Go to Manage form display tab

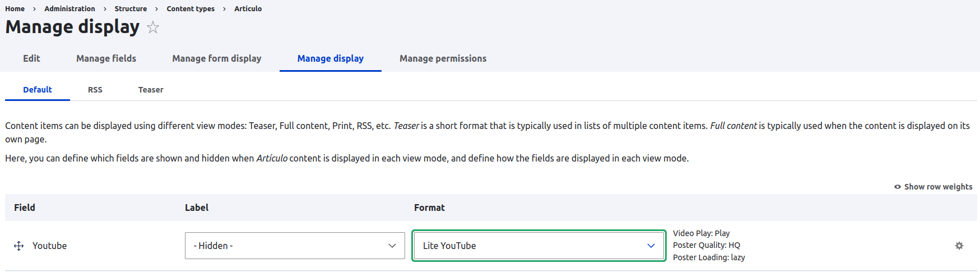[x=217, y=58]
